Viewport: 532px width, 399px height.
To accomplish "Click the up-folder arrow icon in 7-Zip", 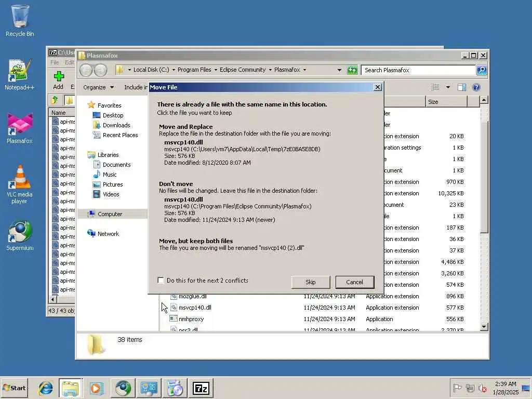I will coord(55,100).
